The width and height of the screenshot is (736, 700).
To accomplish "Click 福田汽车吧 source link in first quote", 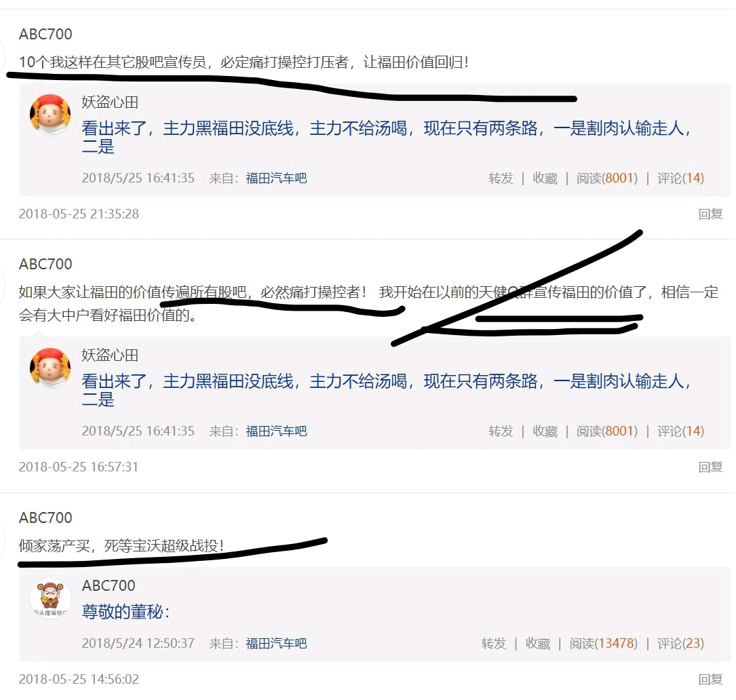I will pos(276,178).
